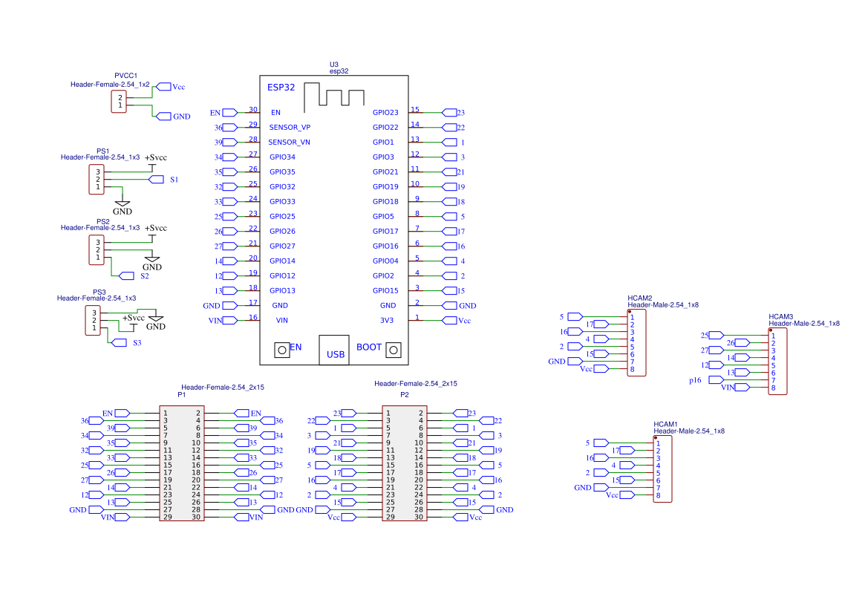The image size is (868, 614).
Task: Select the Vcc net flag beside PVCC1
Action: coord(163,86)
